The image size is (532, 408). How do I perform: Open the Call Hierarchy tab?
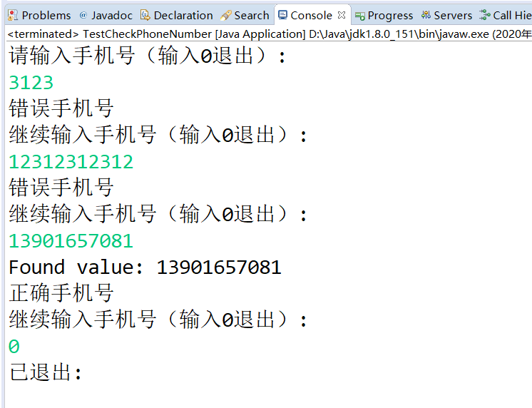pos(505,15)
